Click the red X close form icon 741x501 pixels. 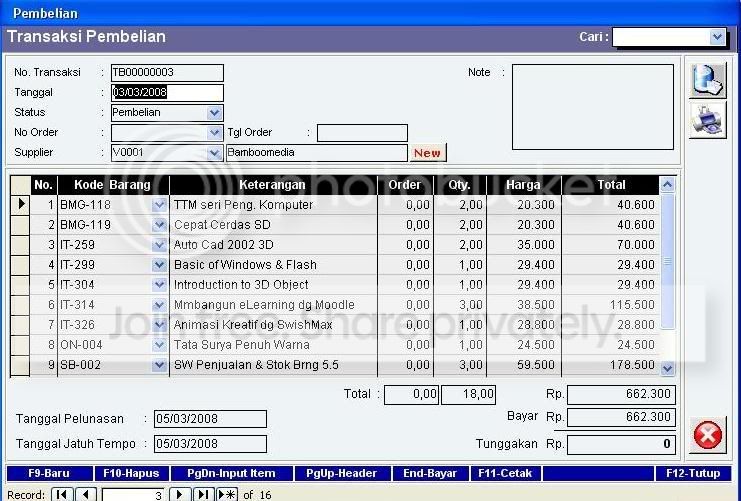point(707,435)
